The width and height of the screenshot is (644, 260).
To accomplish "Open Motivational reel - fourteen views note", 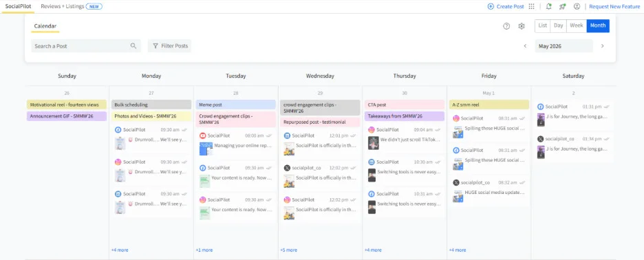I will tap(67, 105).
